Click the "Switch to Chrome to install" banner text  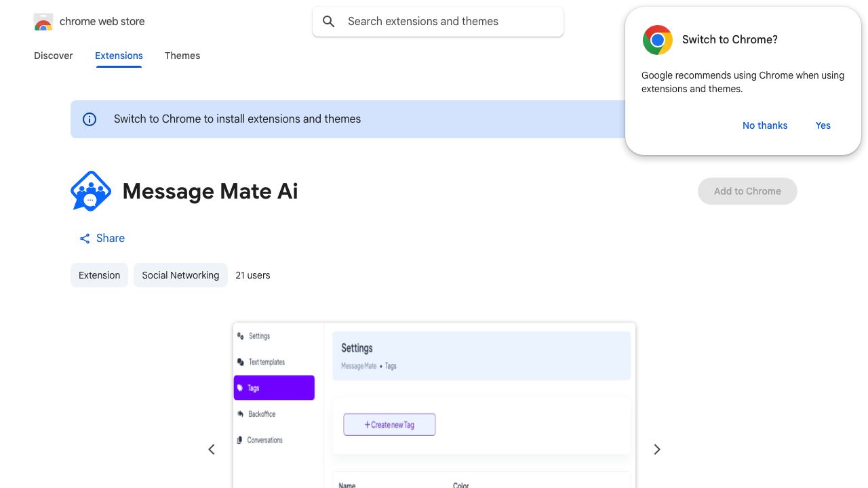coord(237,119)
